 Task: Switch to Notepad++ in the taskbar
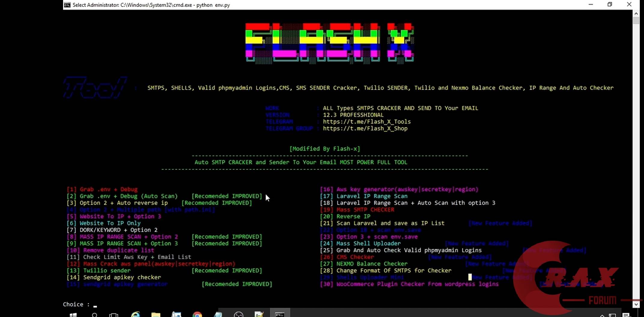[x=259, y=315]
